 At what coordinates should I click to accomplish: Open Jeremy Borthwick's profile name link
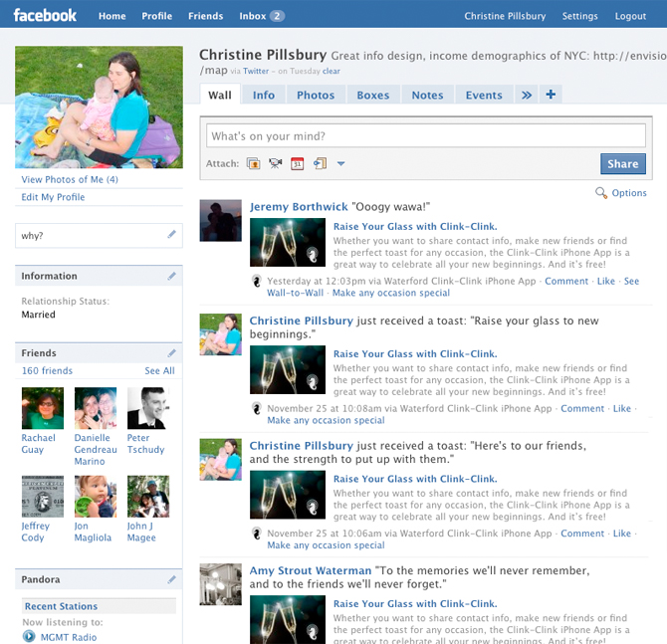299,207
